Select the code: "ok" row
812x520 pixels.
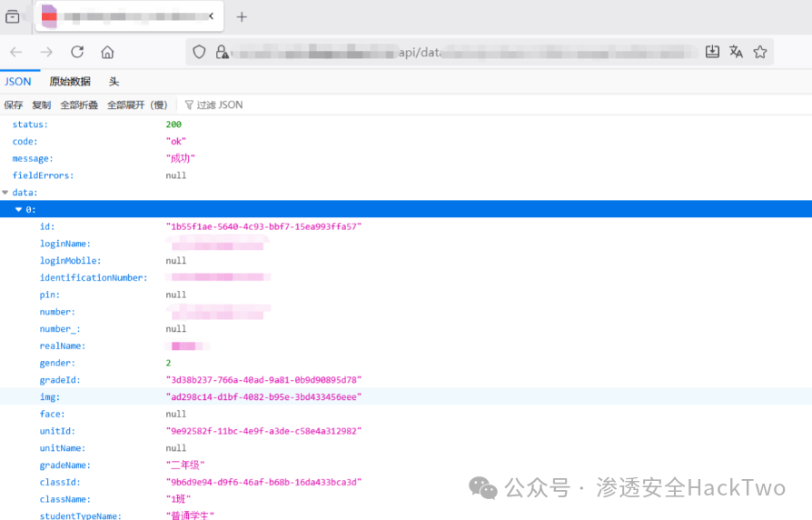tap(406, 142)
